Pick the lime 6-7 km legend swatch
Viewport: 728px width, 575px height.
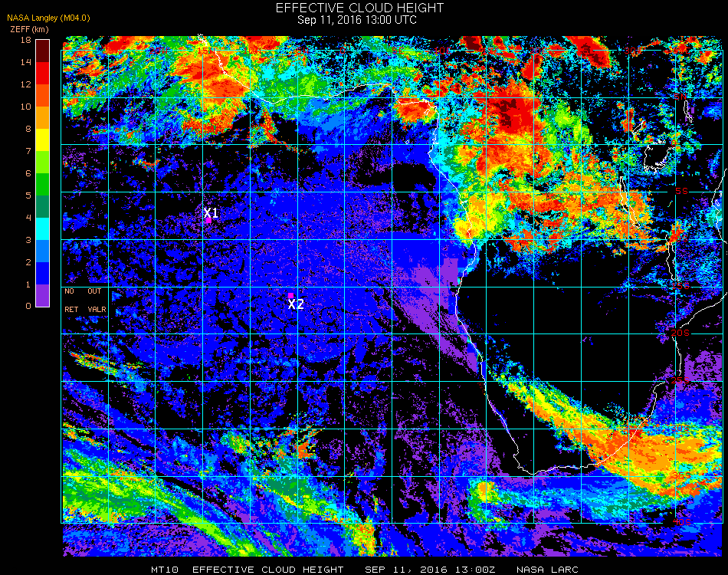tap(42, 163)
